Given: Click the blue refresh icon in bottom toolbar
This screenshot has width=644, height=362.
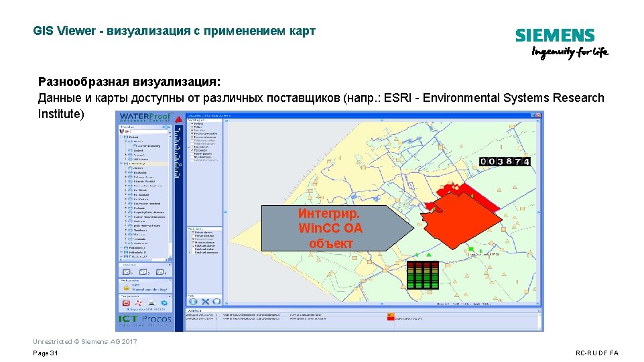Looking at the screenshot, I should coord(164,303).
